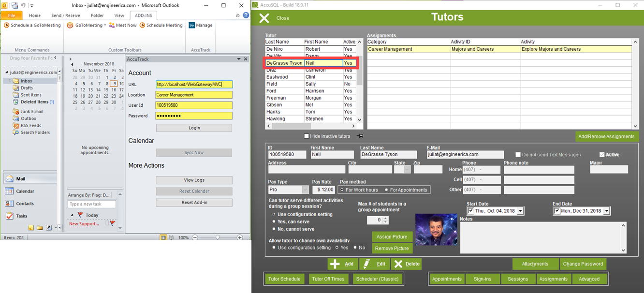Click zoom out minus on Outlook zoom slider
Viewport: 644px width, 293px height.
(195, 238)
